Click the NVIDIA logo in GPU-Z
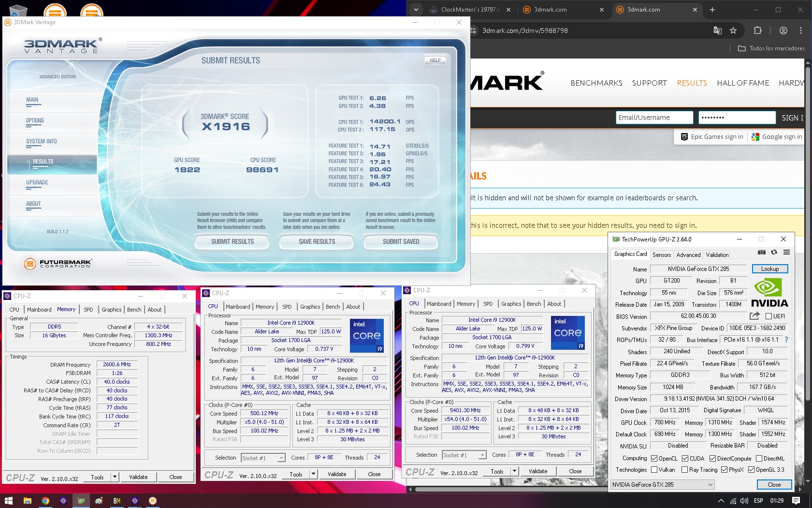The width and height of the screenshot is (812, 508). click(x=769, y=293)
